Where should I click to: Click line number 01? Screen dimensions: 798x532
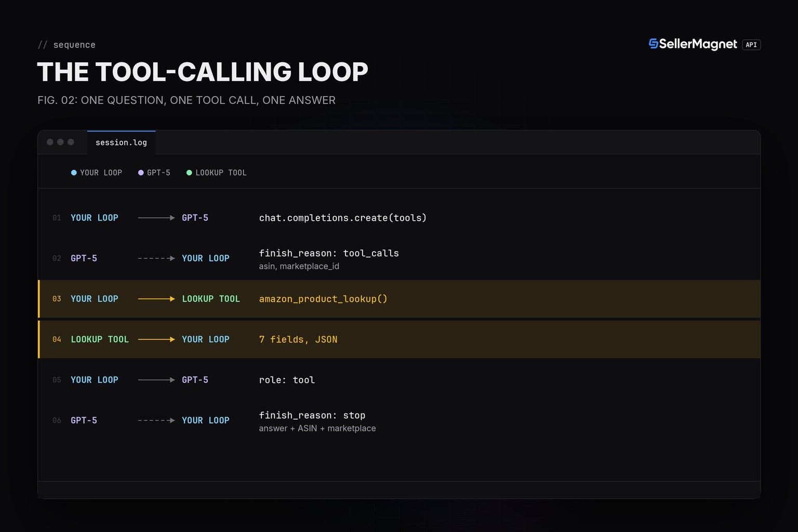point(57,218)
